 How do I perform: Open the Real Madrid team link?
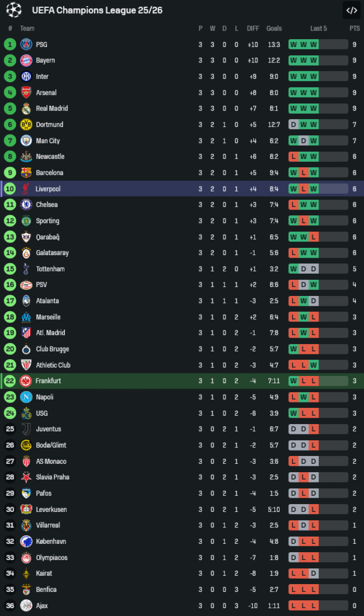(52, 108)
